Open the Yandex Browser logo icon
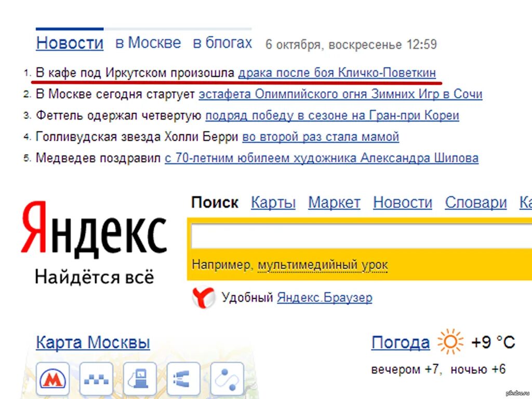This screenshot has height=399, width=532. point(203,298)
